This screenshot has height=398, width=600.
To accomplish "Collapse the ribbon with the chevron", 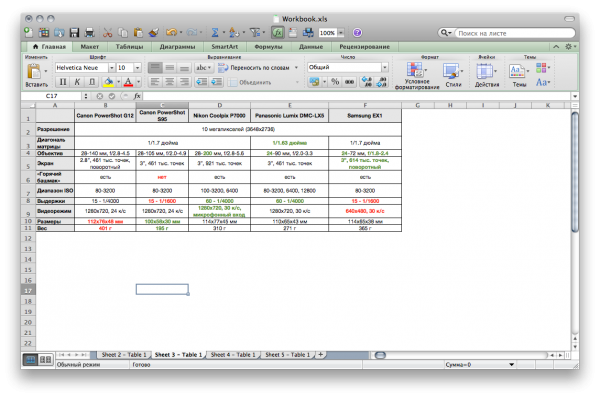I will pyautogui.click(x=556, y=47).
